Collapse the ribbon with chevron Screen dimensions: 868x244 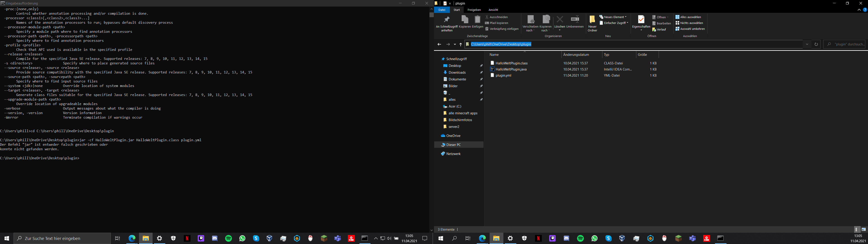click(x=859, y=10)
